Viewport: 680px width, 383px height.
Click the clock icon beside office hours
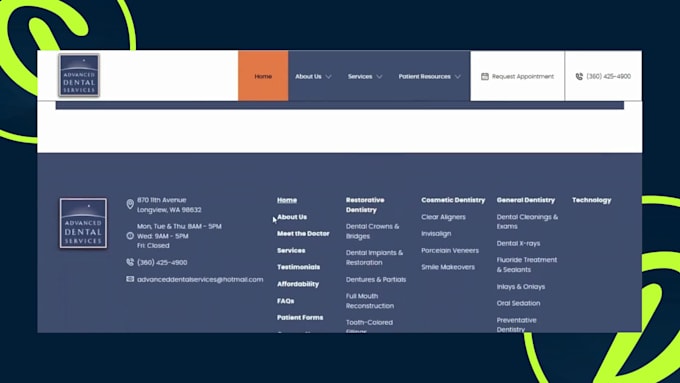coord(130,236)
